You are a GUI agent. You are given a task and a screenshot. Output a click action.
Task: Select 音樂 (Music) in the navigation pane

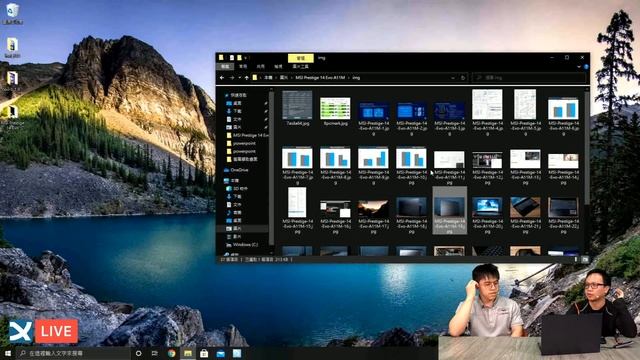coord(234,213)
